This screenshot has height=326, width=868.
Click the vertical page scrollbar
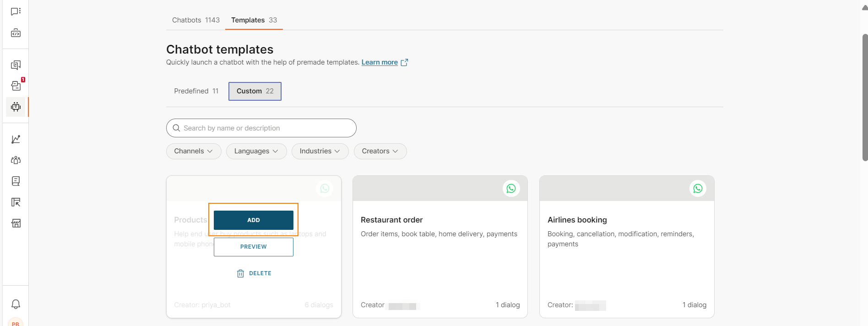pos(865,97)
